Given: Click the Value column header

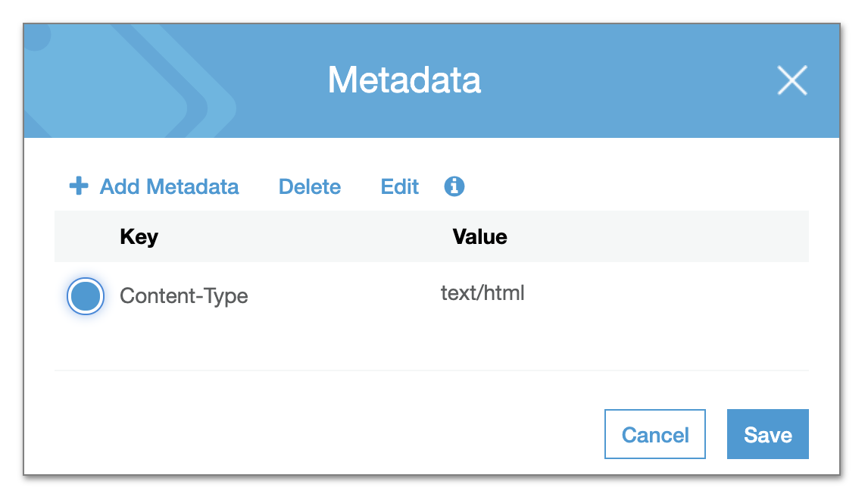Looking at the screenshot, I should click(479, 237).
